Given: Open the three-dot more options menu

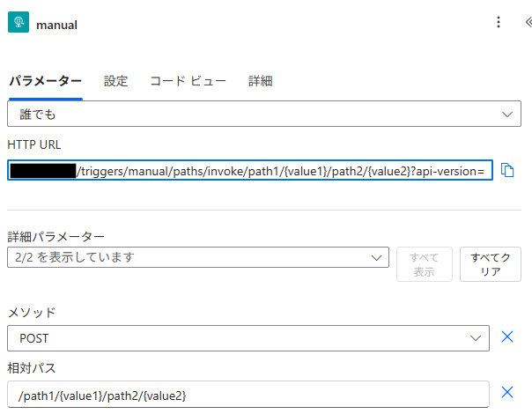Looking at the screenshot, I should pos(499,23).
